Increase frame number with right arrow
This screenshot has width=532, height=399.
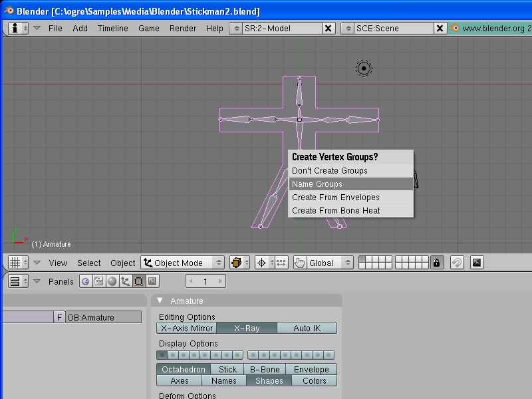220,281
